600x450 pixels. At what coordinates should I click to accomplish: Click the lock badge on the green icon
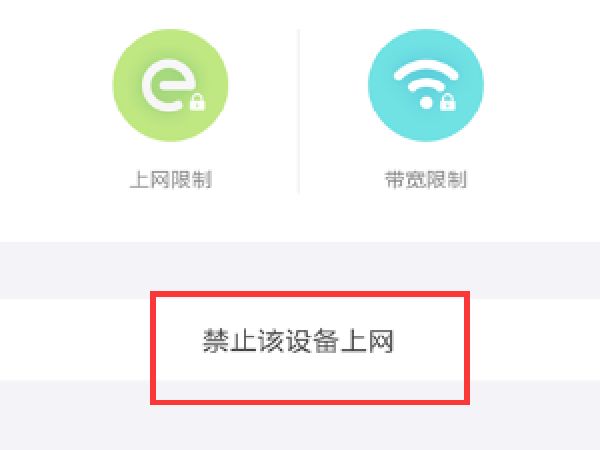click(x=197, y=102)
